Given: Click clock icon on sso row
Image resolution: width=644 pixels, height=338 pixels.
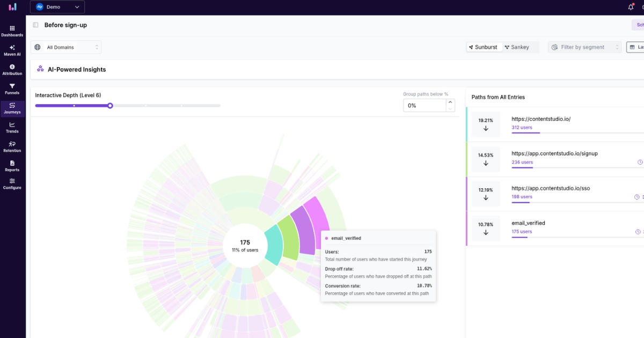Looking at the screenshot, I should pos(637,197).
